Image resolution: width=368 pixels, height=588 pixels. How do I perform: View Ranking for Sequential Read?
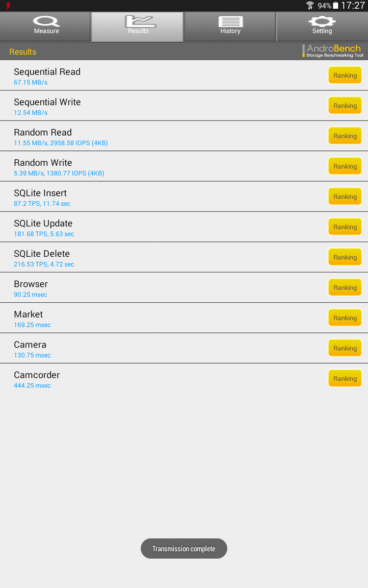(x=345, y=75)
